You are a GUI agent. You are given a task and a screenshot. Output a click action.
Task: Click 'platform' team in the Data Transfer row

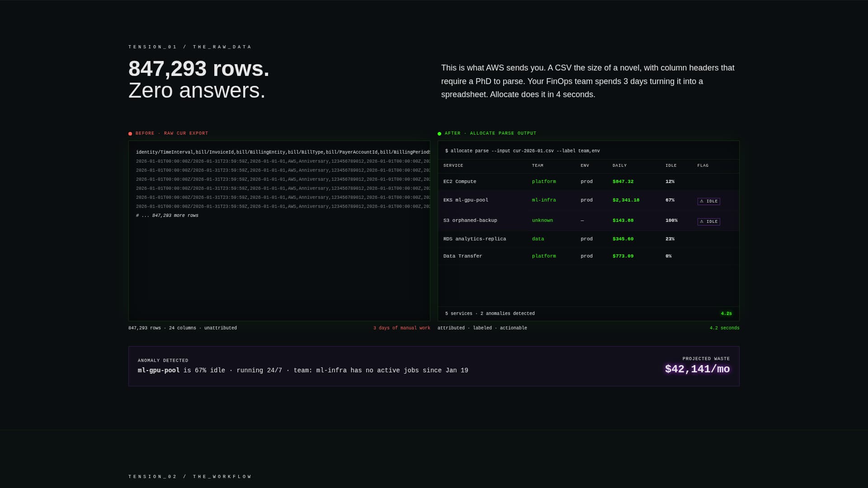pos(544,256)
